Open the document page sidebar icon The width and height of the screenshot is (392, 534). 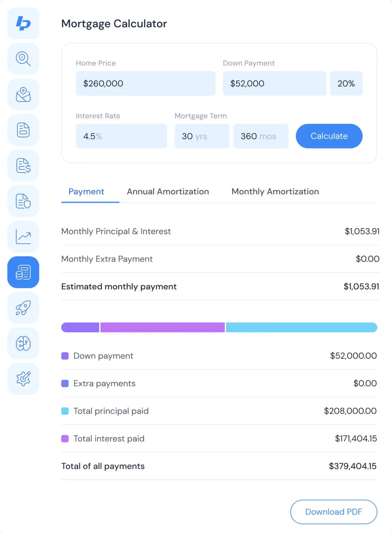(x=23, y=130)
